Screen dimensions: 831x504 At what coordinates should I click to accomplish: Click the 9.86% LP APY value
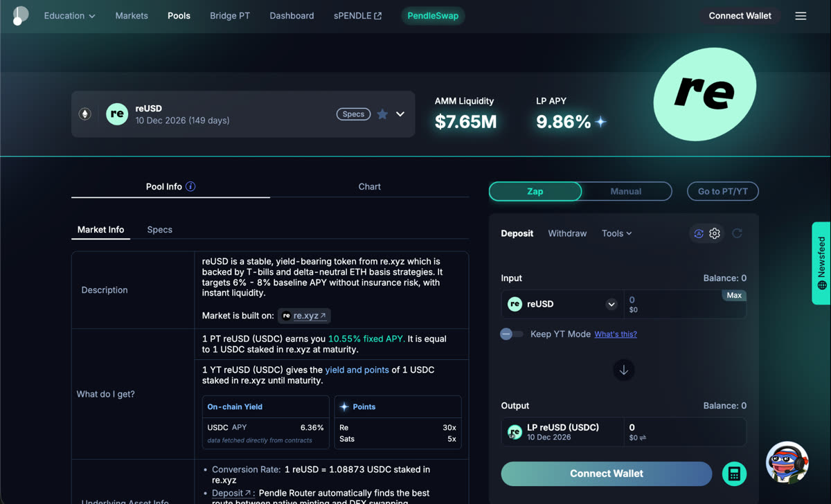(x=564, y=123)
